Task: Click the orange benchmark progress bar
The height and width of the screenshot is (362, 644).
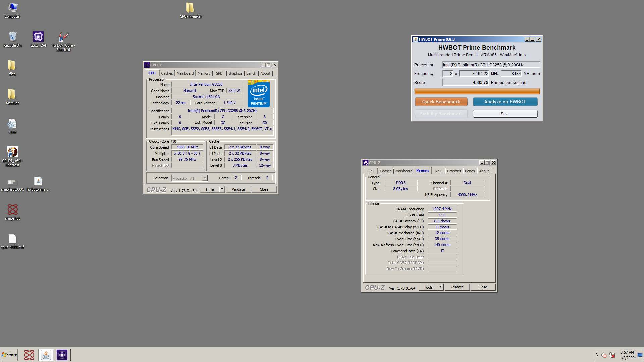Action: (477, 91)
